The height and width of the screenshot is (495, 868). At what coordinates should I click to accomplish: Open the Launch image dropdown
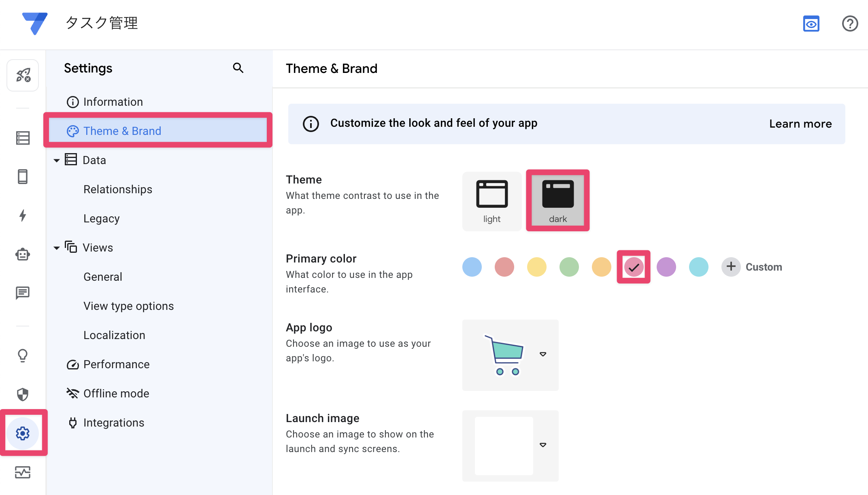543,445
